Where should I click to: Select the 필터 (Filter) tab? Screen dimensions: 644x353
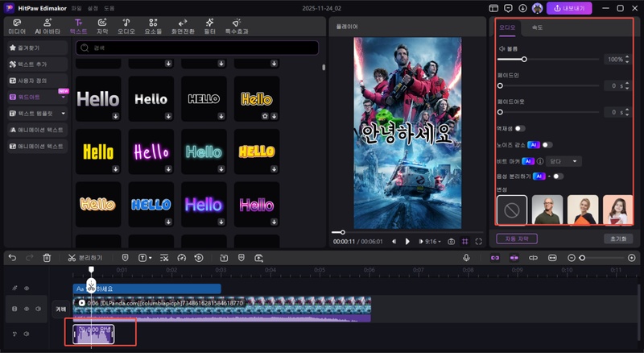210,25
